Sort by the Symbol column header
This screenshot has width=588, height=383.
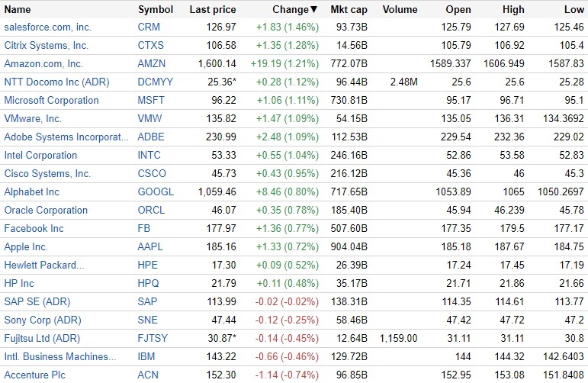click(156, 10)
